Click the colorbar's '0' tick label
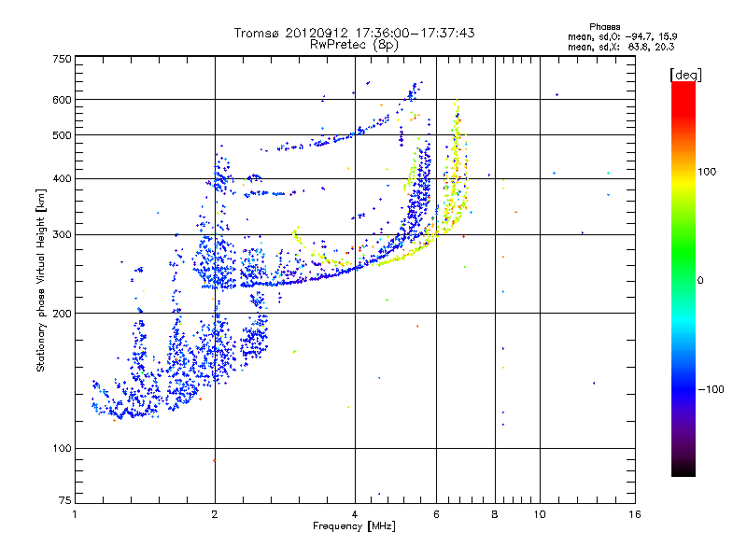This screenshot has height=560, width=747. coord(700,280)
